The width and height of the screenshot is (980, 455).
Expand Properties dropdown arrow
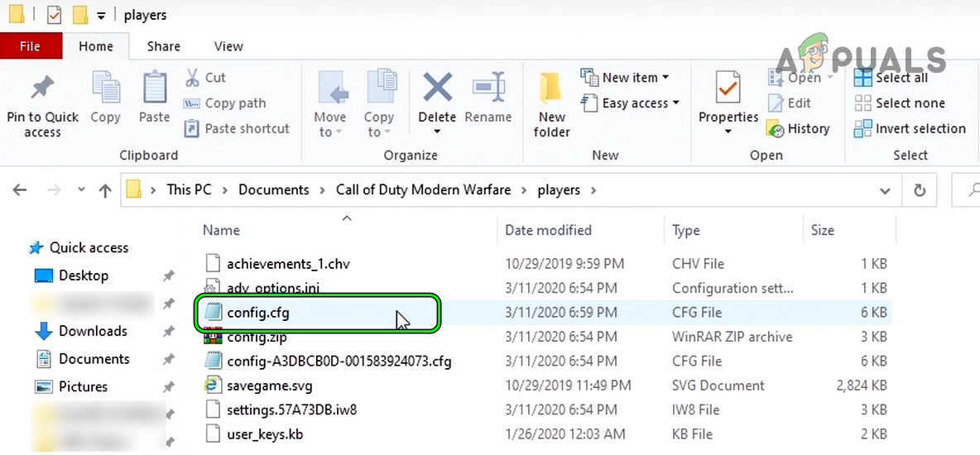coord(728,132)
